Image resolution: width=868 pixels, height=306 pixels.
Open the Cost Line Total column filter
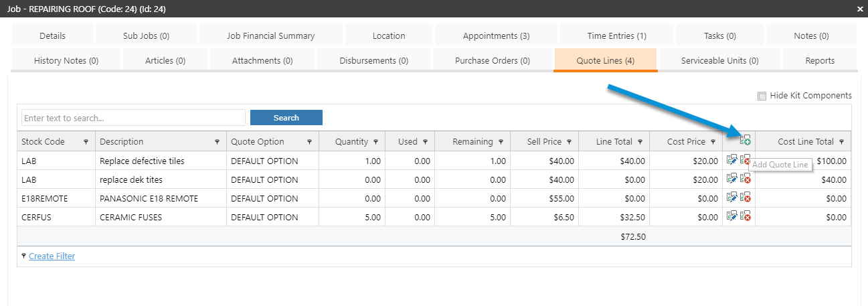tap(841, 142)
